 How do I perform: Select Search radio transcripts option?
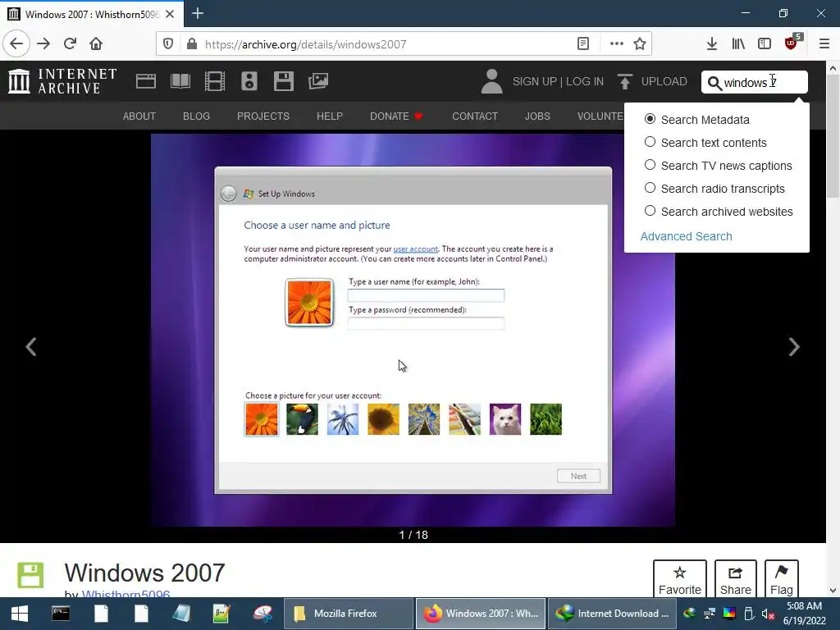pyautogui.click(x=650, y=188)
